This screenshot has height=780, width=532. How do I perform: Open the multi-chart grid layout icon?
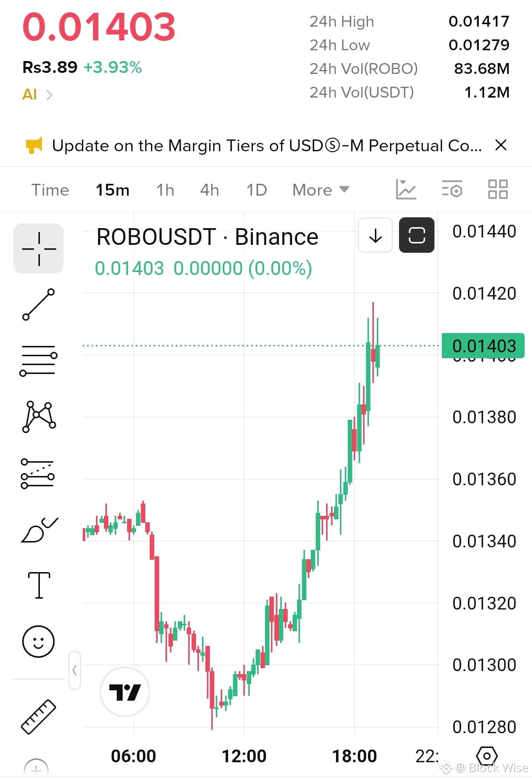tap(498, 189)
